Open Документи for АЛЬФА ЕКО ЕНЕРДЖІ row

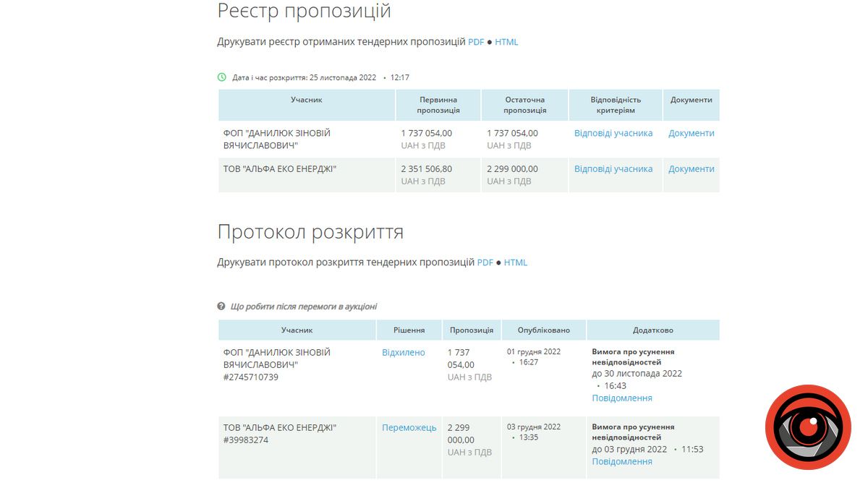pos(691,168)
